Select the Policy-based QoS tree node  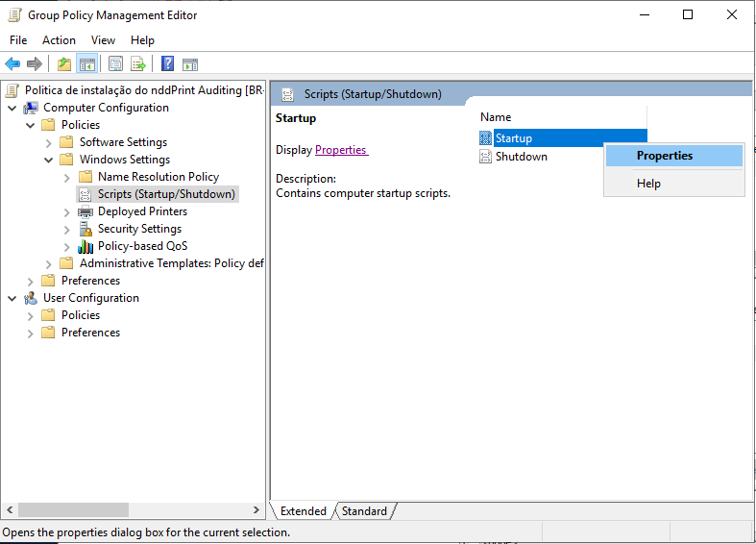click(142, 246)
